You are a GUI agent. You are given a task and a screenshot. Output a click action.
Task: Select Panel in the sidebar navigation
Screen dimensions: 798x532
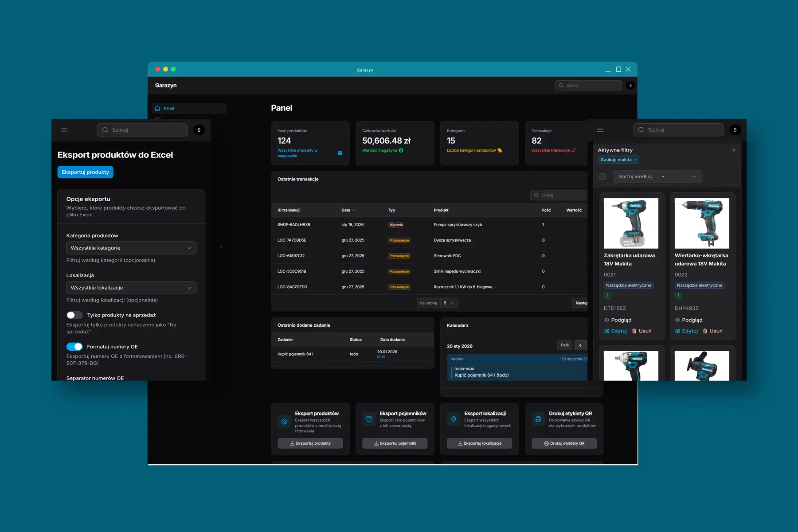point(169,108)
